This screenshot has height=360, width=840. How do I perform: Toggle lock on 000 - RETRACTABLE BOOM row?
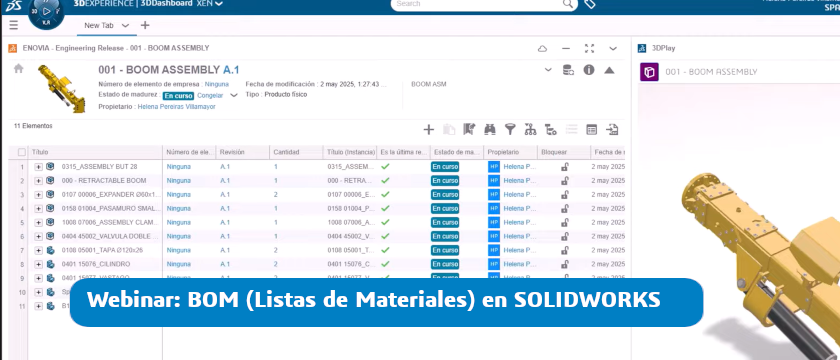click(x=565, y=181)
